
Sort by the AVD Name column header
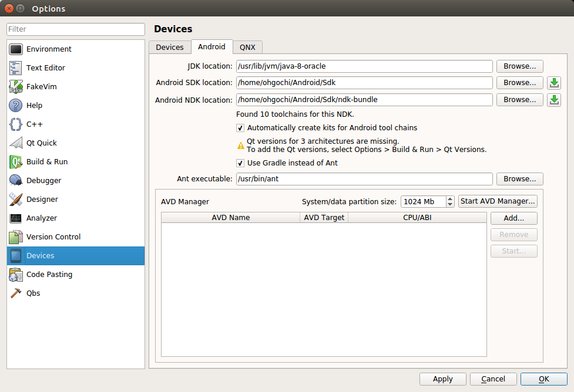(x=231, y=218)
